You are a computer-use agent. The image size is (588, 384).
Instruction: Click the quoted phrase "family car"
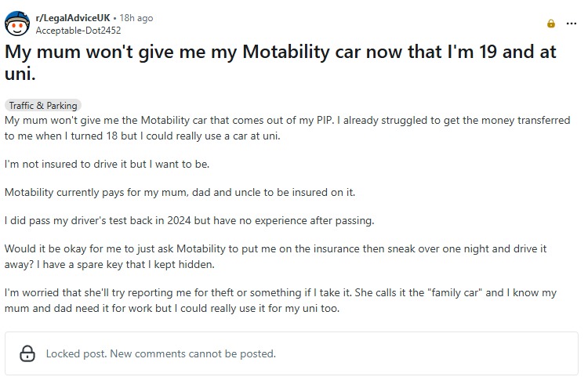click(455, 292)
